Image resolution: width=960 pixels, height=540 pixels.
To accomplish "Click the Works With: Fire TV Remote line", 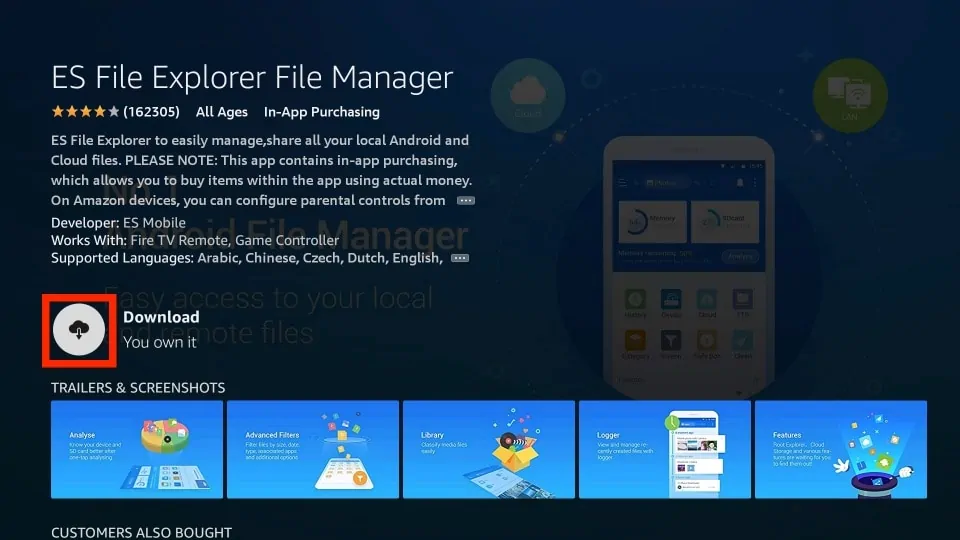I will [195, 240].
